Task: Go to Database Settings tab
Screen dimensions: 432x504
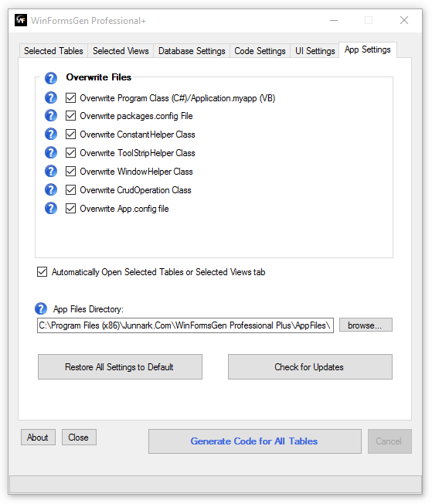Action: pos(192,51)
